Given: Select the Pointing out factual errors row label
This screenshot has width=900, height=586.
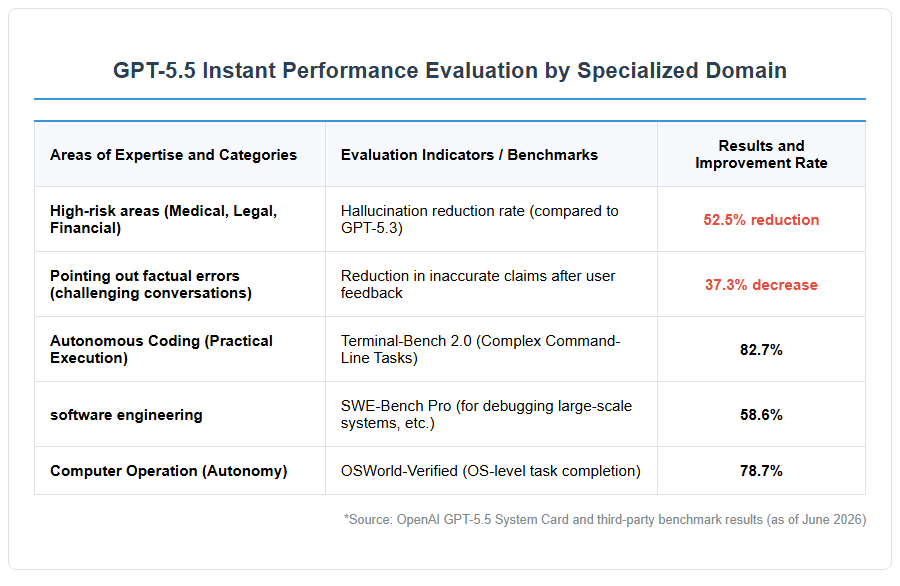Looking at the screenshot, I should coord(151,284).
